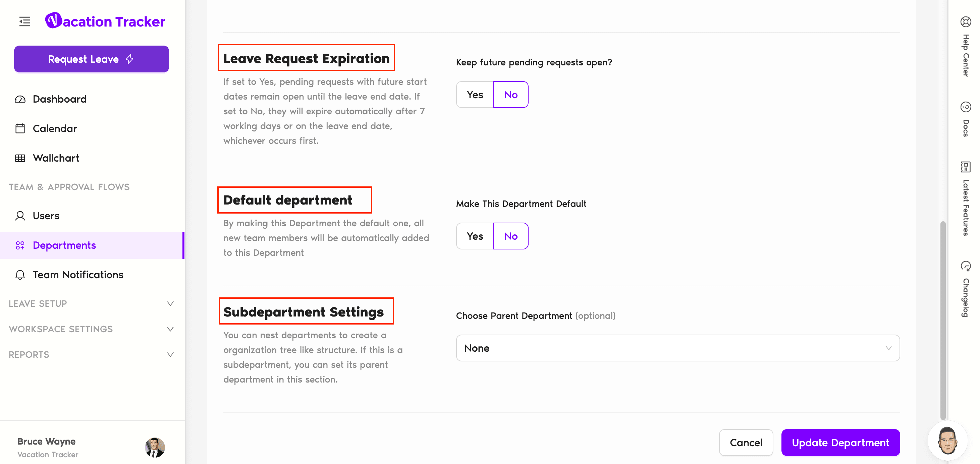Open Latest Features icon
Viewport: 980px width, 464px height.
(966, 167)
